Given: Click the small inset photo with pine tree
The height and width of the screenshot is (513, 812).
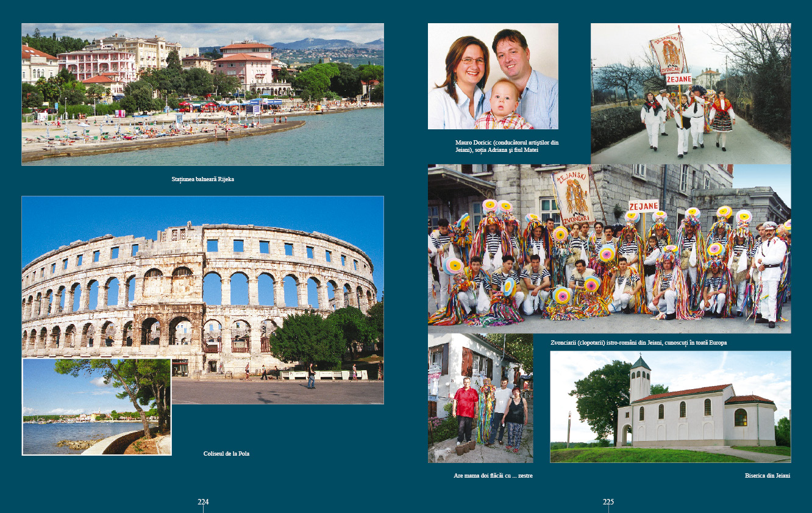Looking at the screenshot, I should click(96, 407).
